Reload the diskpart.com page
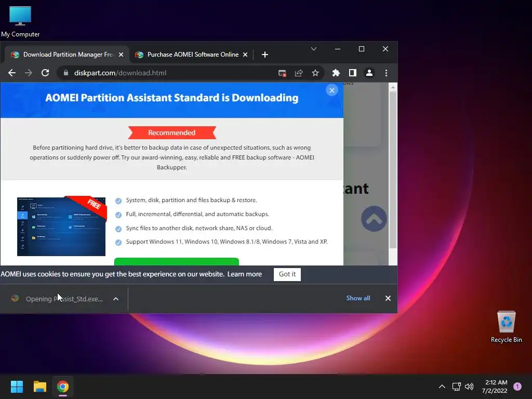Image resolution: width=532 pixels, height=399 pixels. point(45,73)
